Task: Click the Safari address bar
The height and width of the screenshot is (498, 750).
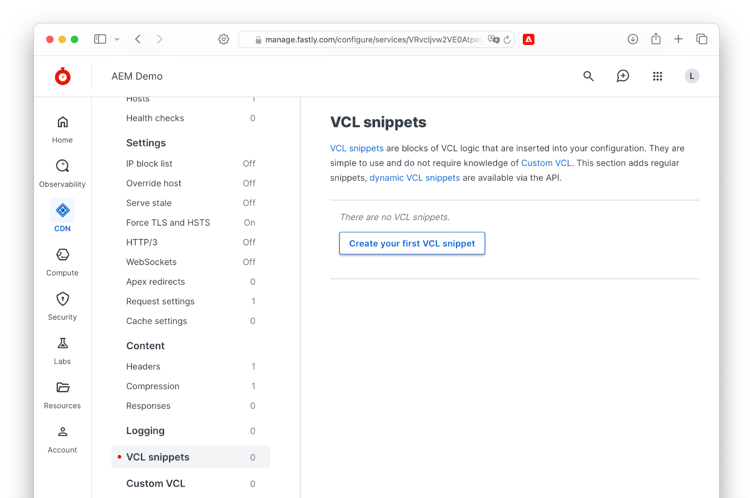Action: [370, 40]
